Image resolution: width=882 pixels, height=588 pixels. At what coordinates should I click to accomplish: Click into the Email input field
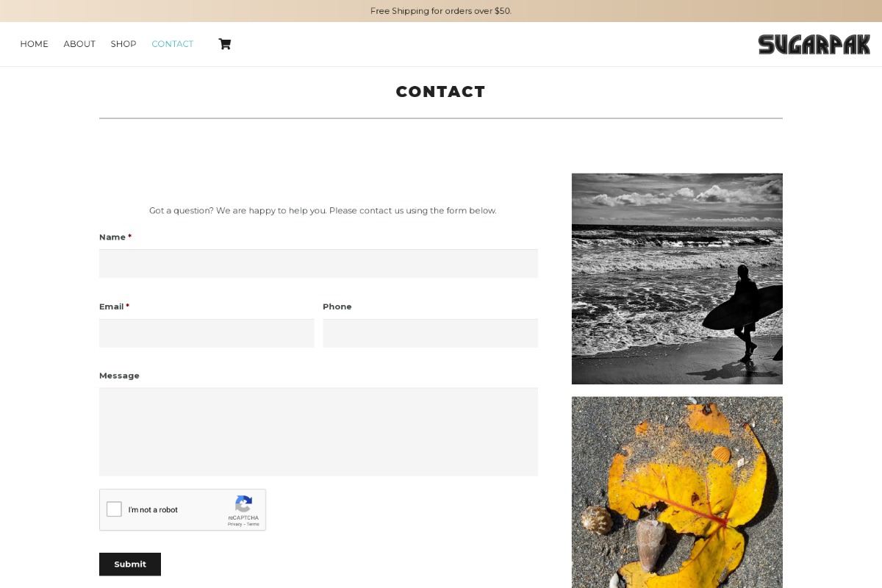[207, 333]
